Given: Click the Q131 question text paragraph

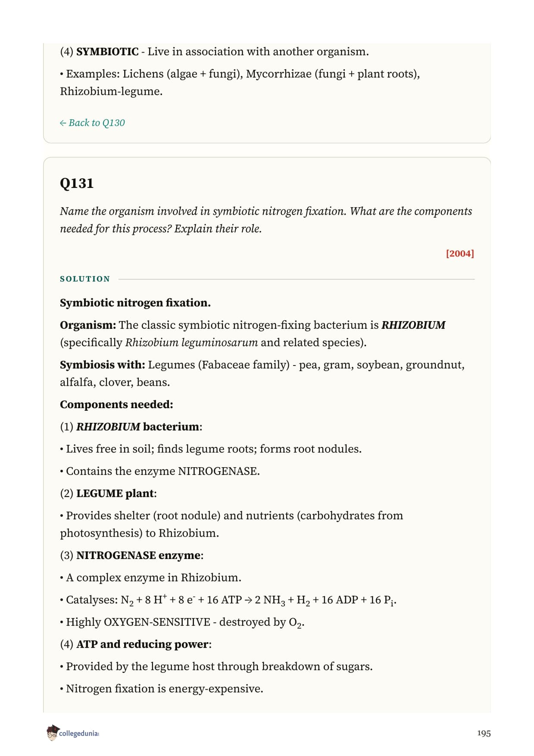Looking at the screenshot, I should tap(266, 220).
